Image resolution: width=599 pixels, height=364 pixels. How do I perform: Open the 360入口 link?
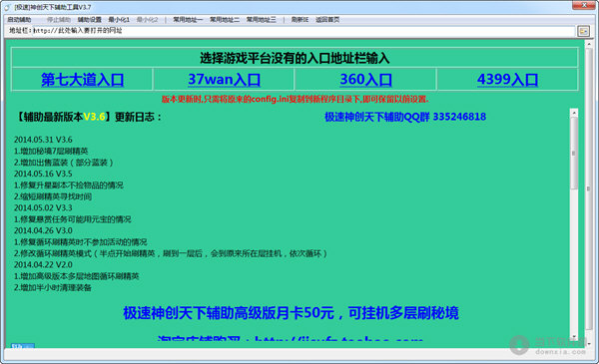click(366, 80)
